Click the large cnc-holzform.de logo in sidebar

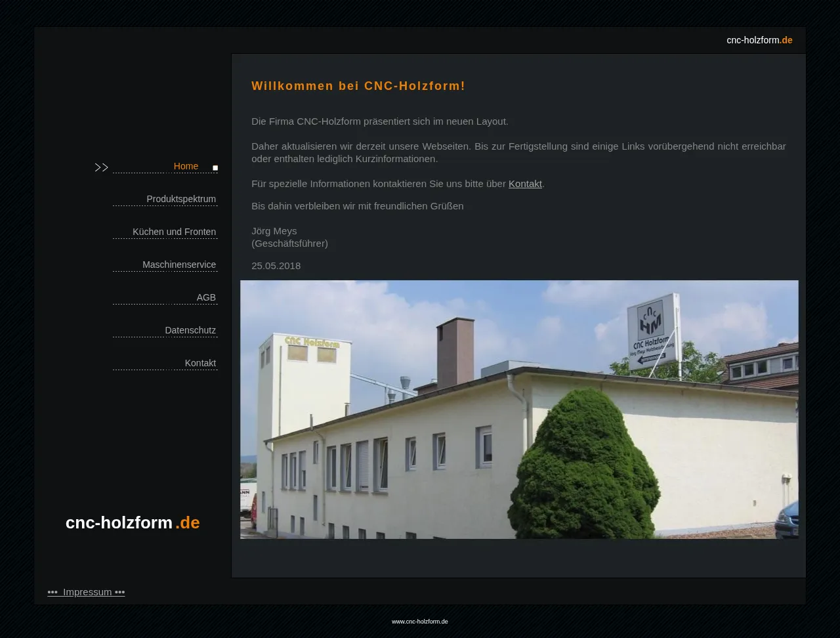(x=133, y=522)
